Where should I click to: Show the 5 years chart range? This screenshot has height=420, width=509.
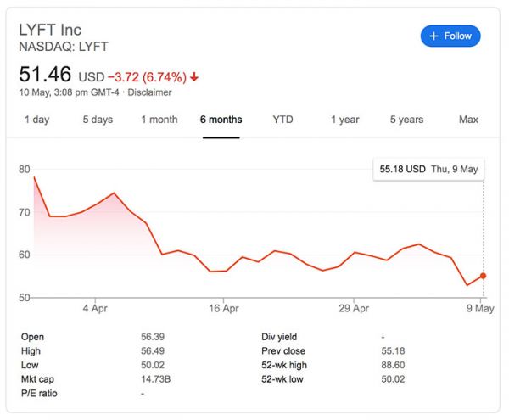pyautogui.click(x=406, y=120)
